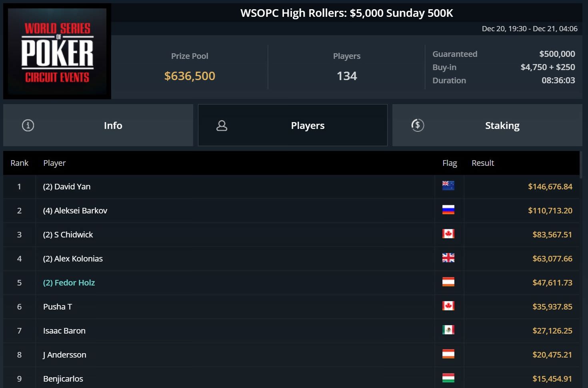Sort by the Result column header
The image size is (588, 388).
482,163
